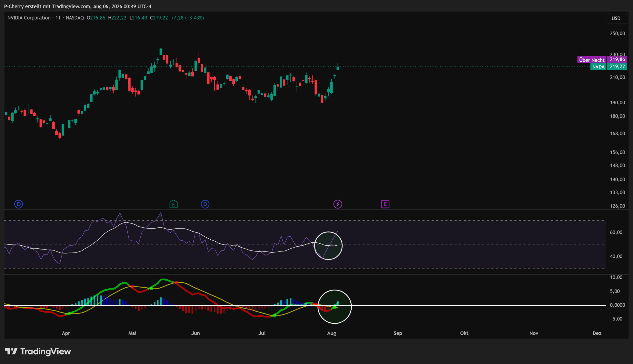Click the 148,00 price scale label

click(617, 165)
